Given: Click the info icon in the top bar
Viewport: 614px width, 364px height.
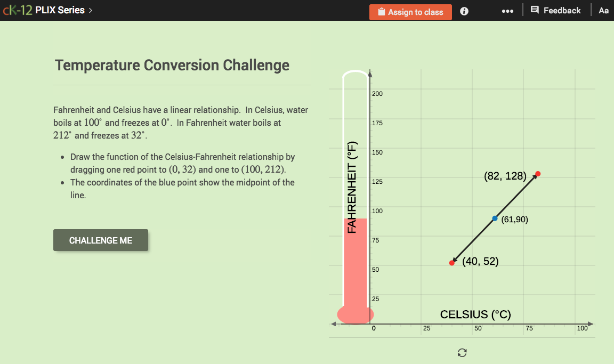Looking at the screenshot, I should [x=464, y=11].
